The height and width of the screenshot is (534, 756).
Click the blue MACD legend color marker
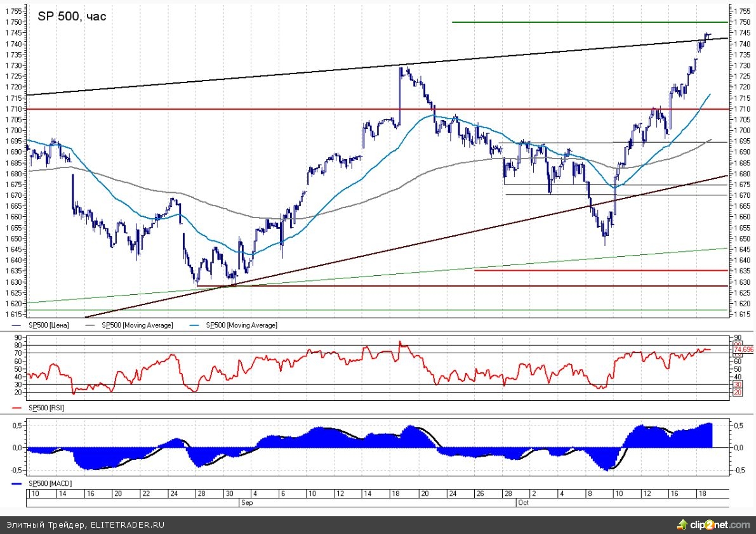pos(17,483)
